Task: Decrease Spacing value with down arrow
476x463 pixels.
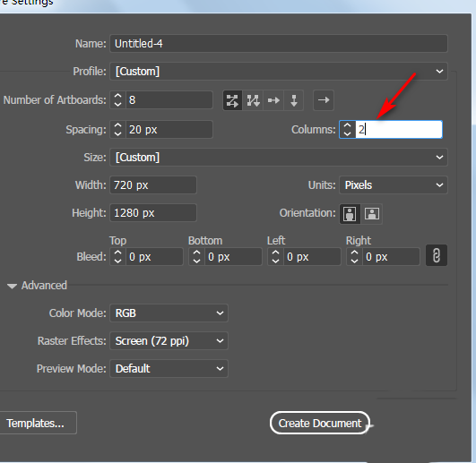Action: 117,133
